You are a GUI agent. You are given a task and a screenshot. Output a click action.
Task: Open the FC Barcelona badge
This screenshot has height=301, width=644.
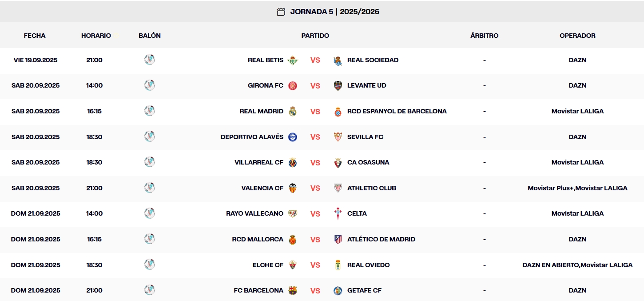tap(293, 290)
